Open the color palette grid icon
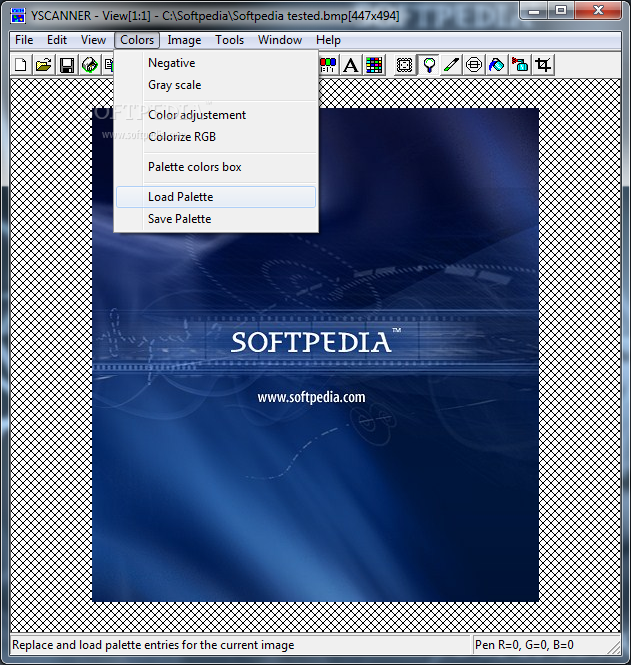Screen dimensions: 631x665 pyautogui.click(x=374, y=65)
